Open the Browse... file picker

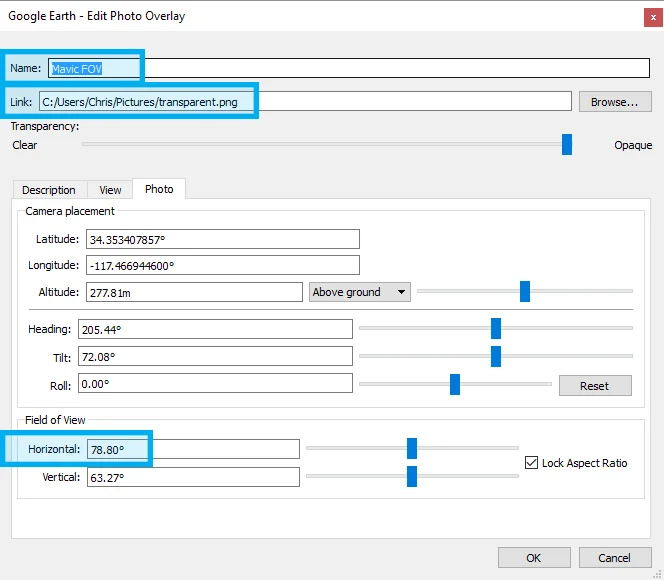(x=615, y=102)
